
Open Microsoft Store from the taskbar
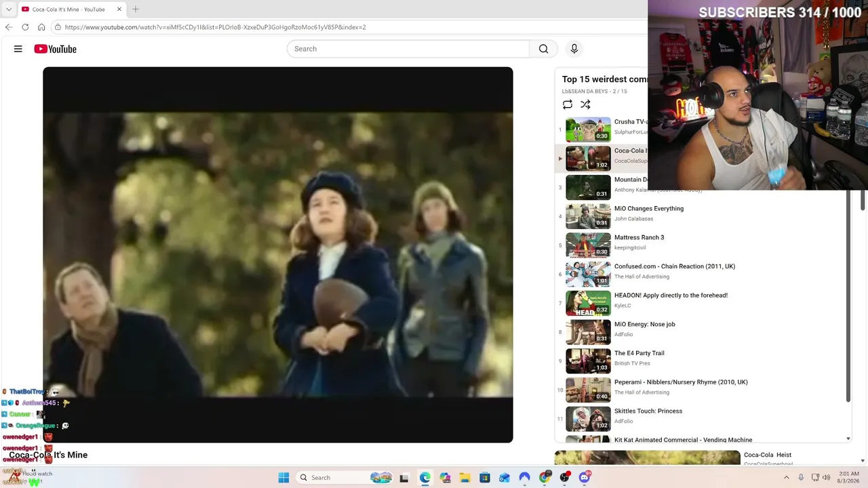click(x=485, y=478)
